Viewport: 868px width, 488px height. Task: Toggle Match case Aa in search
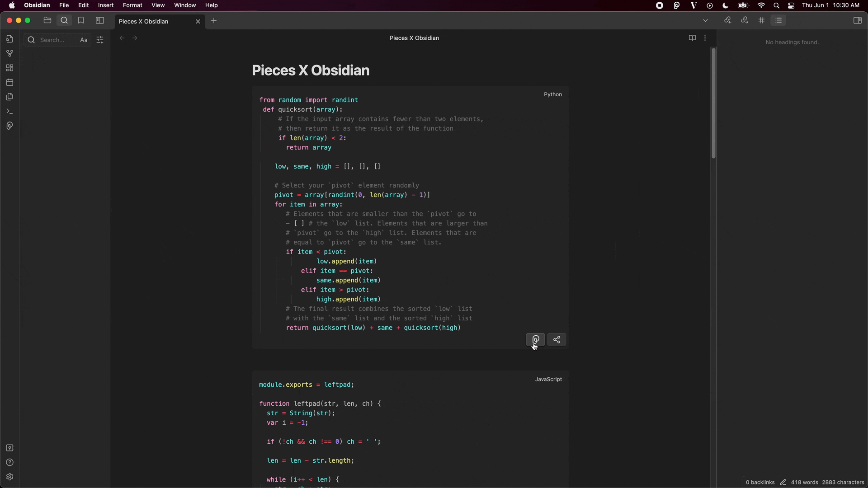pos(84,40)
